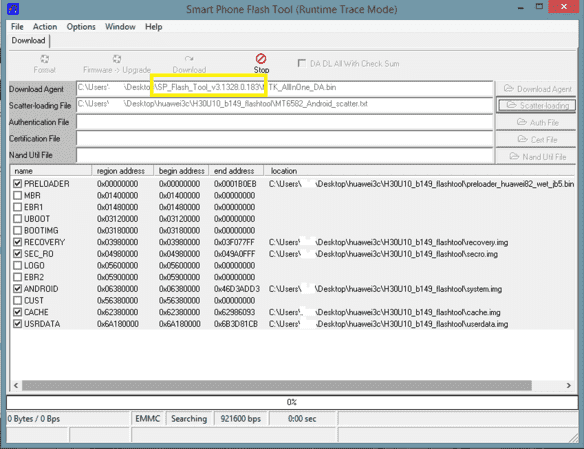Image resolution: width=584 pixels, height=449 pixels.
Task: Open the Options menu
Action: click(81, 27)
